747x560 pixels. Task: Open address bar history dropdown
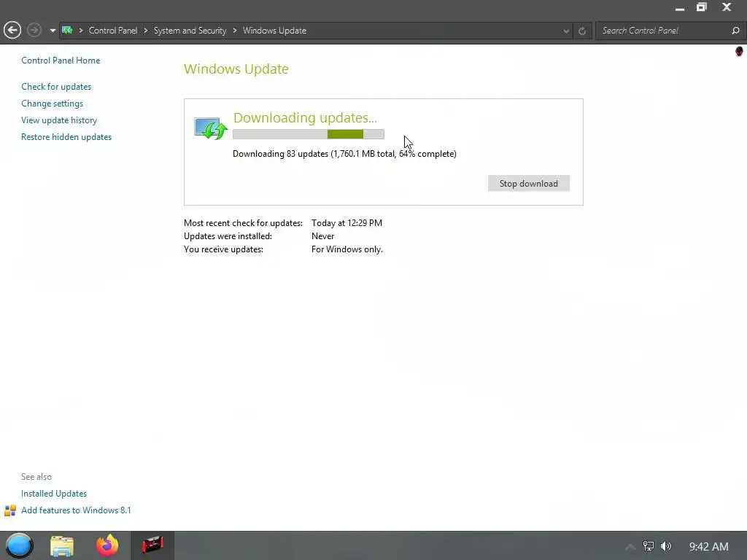pyautogui.click(x=566, y=31)
